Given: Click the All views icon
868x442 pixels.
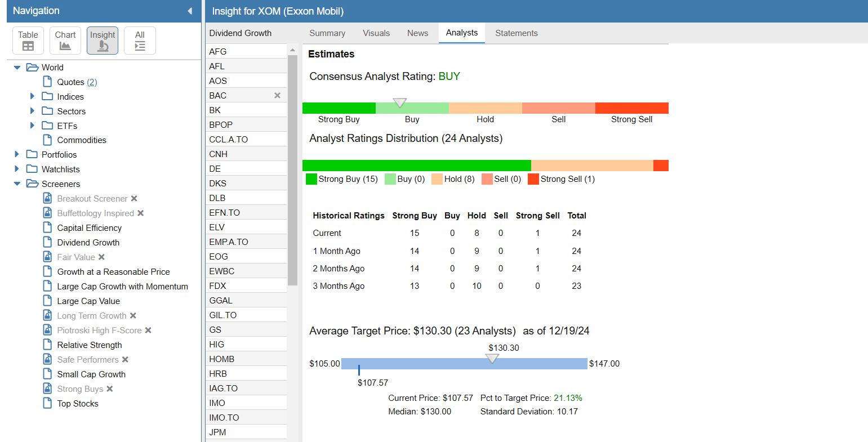Looking at the screenshot, I should (140, 41).
